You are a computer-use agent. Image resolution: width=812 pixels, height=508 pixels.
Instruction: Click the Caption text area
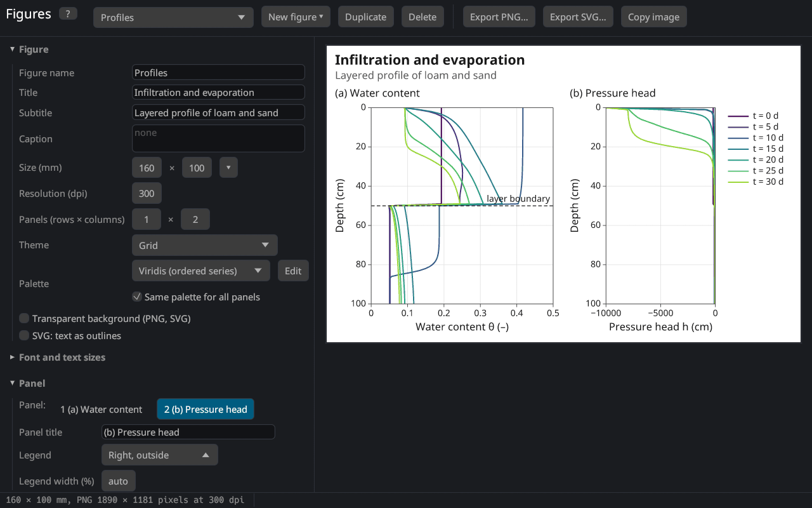pyautogui.click(x=218, y=138)
